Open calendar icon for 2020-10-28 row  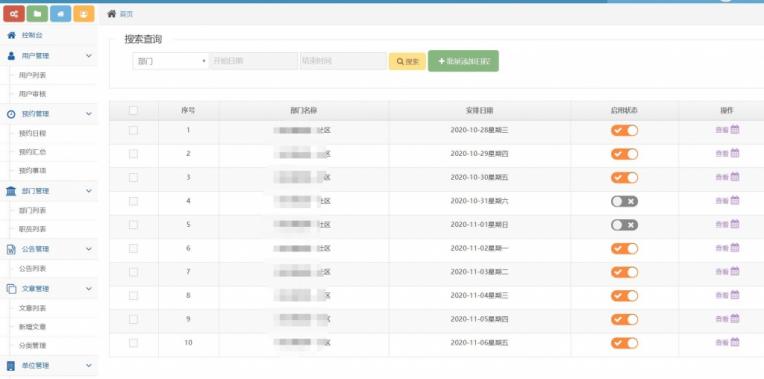(735, 130)
